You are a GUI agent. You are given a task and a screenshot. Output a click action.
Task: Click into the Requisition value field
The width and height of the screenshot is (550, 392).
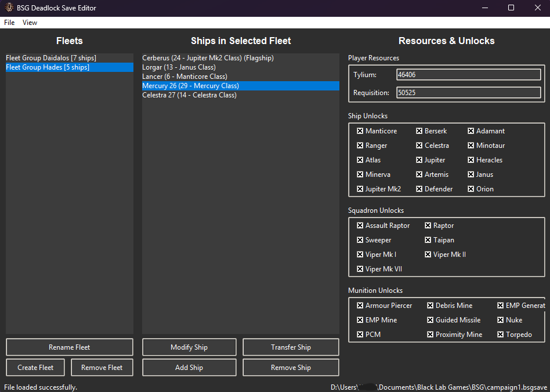point(469,93)
